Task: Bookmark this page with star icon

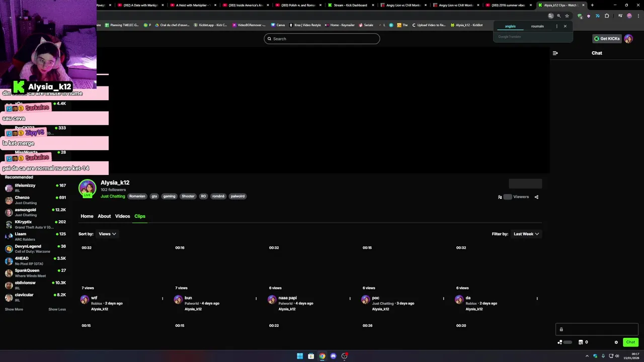Action: [567, 16]
